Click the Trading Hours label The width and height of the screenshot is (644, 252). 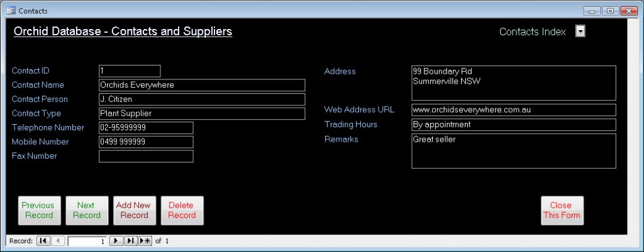[x=351, y=124]
